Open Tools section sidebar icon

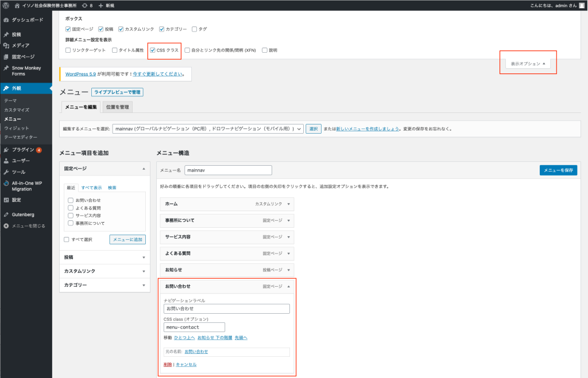tap(6, 172)
